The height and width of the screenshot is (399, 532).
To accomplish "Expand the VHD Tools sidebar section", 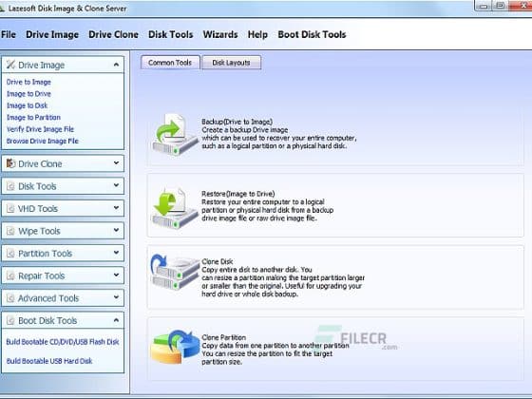I will pos(116,208).
